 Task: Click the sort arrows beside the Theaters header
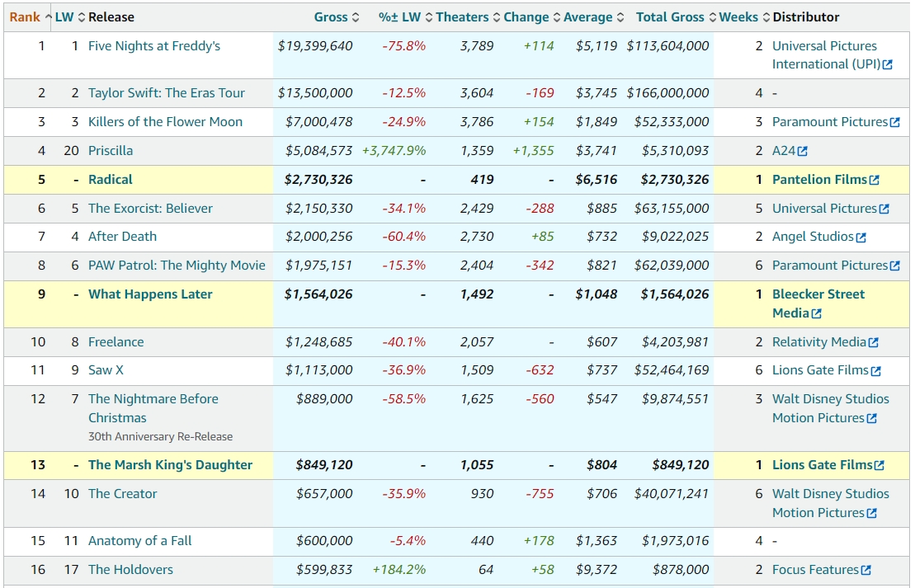[497, 17]
